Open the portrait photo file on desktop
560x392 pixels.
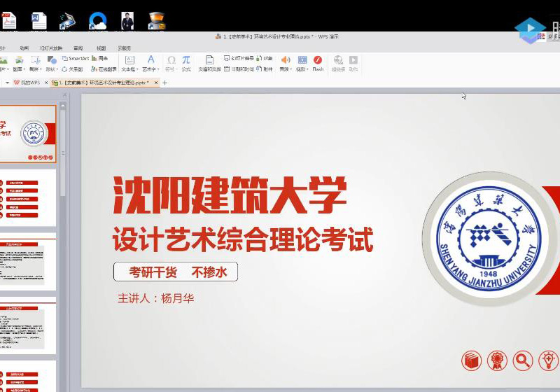(127, 21)
